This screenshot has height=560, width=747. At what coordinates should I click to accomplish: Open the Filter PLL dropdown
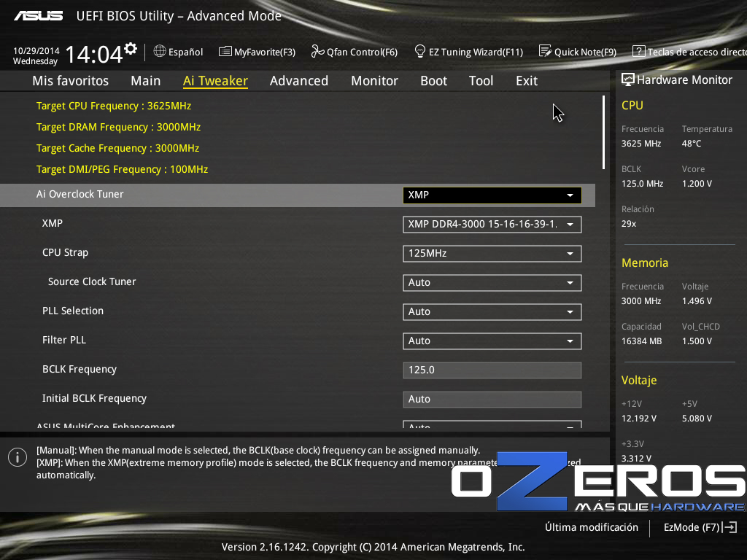(x=492, y=341)
